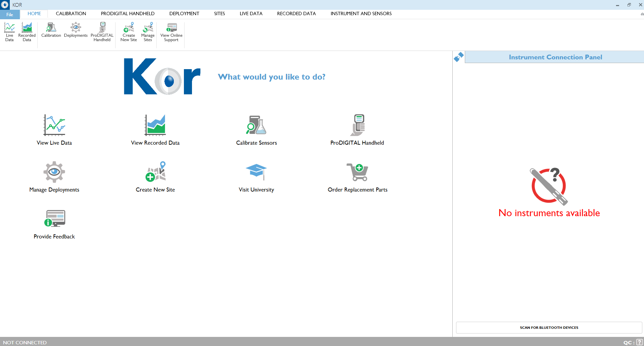Viewport: 644px width, 346px height.
Task: Click the Create New Site home tile
Action: tap(155, 177)
